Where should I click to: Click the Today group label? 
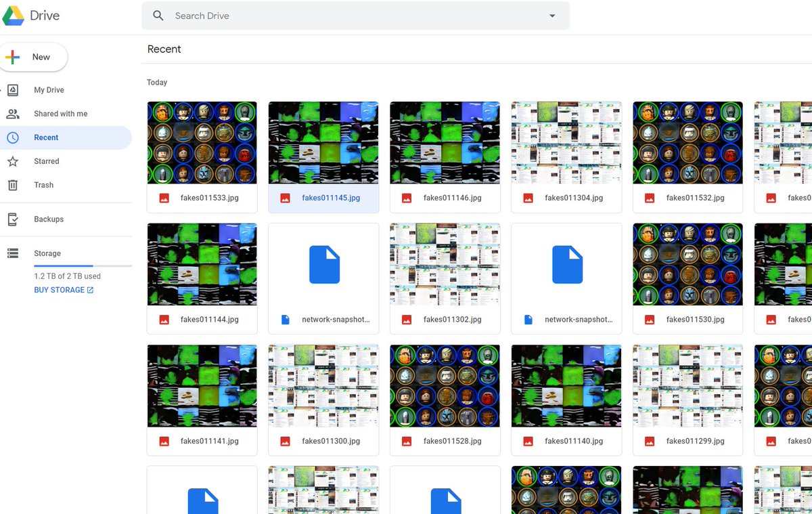point(157,83)
